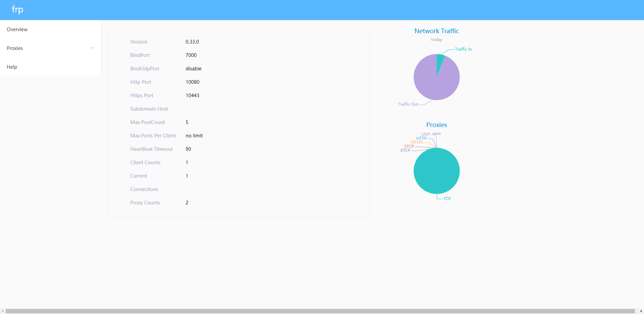Expand the Proxies submenu chevron
This screenshot has height=314, width=644.
pos(93,48)
